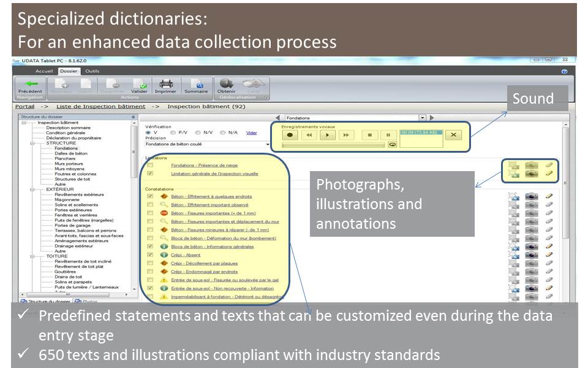This screenshot has height=368, width=588.
Task: Start voice recording with record button
Action: pos(292,135)
